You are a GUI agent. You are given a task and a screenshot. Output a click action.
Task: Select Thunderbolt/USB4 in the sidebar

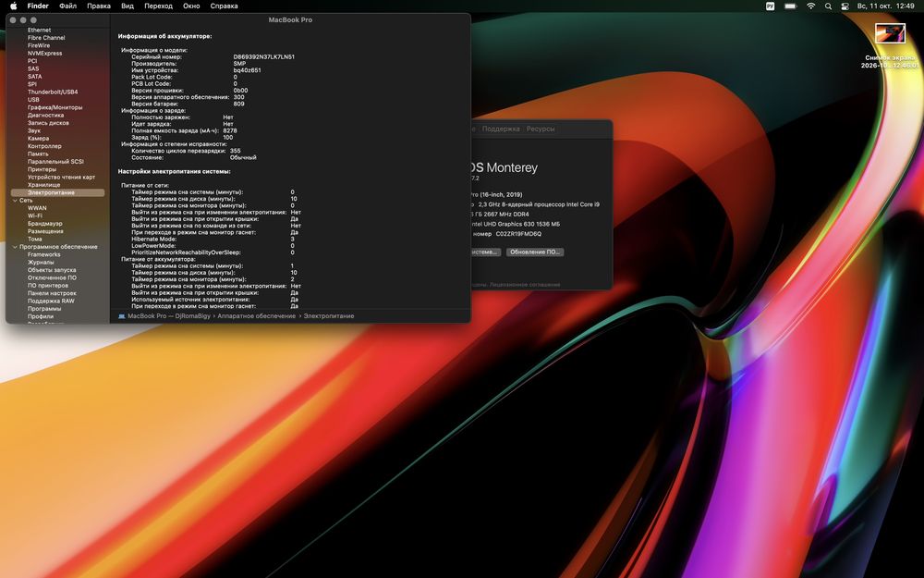[x=53, y=92]
